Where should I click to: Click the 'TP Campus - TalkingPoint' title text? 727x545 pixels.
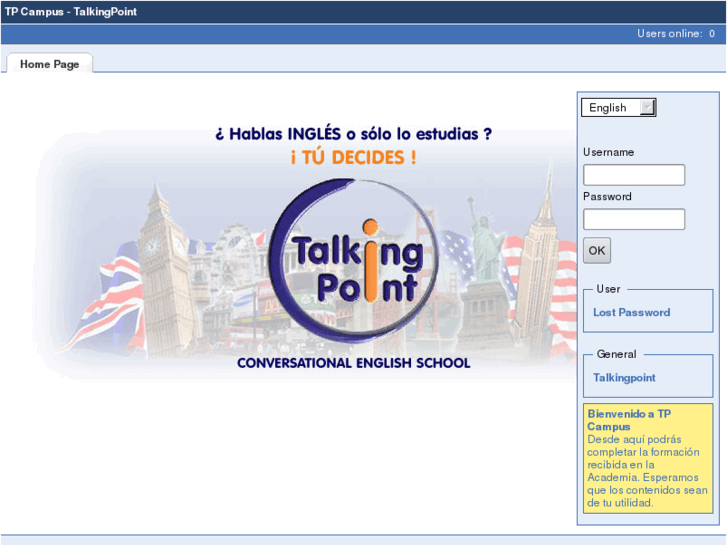pyautogui.click(x=70, y=12)
